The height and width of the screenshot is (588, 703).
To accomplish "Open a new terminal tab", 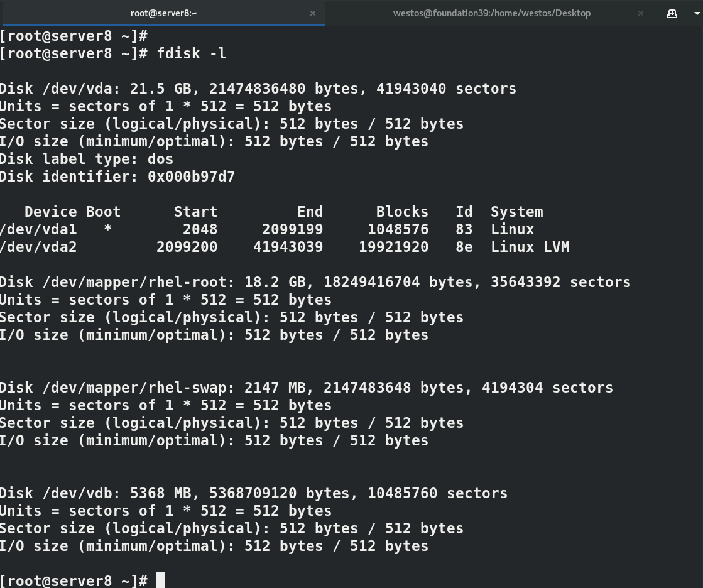I will coord(672,13).
